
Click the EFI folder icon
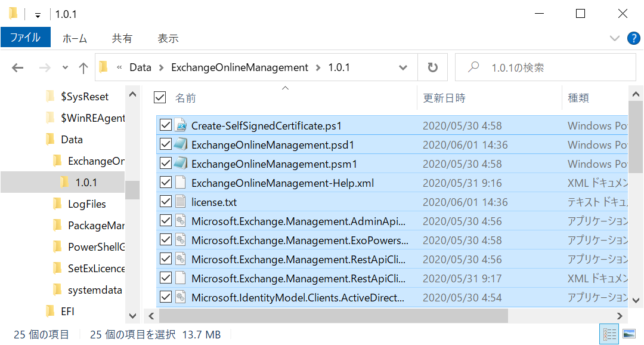pos(50,311)
